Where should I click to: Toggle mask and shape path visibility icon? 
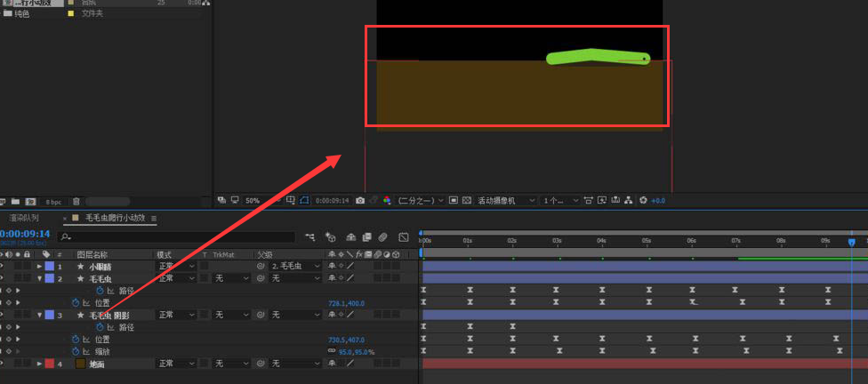coord(304,201)
